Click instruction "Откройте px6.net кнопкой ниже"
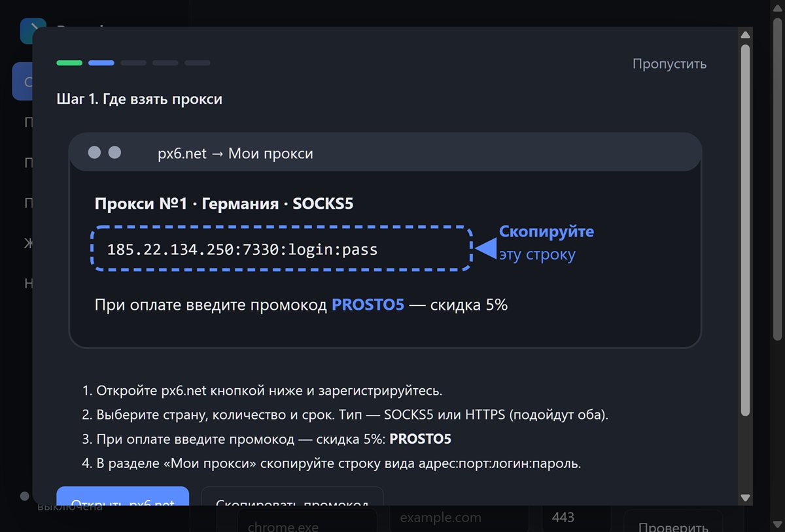 click(262, 391)
